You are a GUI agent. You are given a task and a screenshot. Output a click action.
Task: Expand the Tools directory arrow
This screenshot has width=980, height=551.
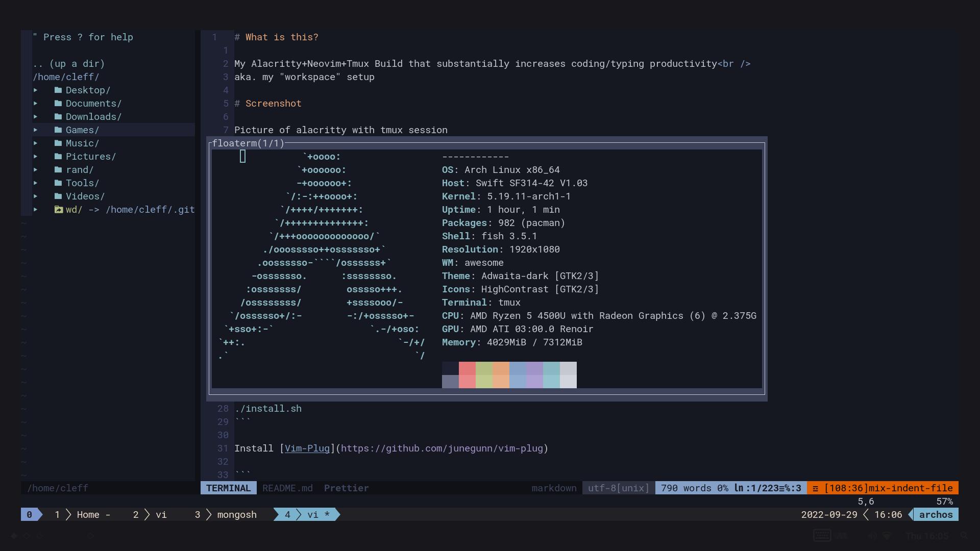pyautogui.click(x=36, y=183)
